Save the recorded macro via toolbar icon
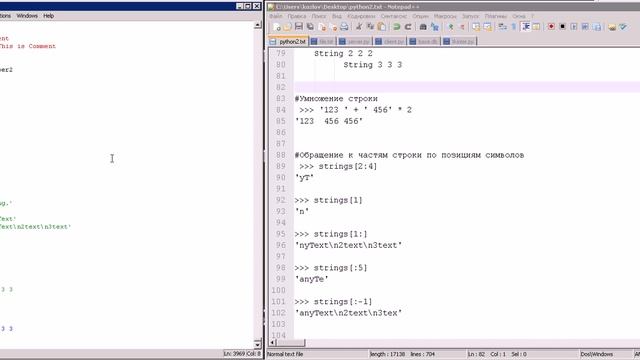 click(x=597, y=27)
